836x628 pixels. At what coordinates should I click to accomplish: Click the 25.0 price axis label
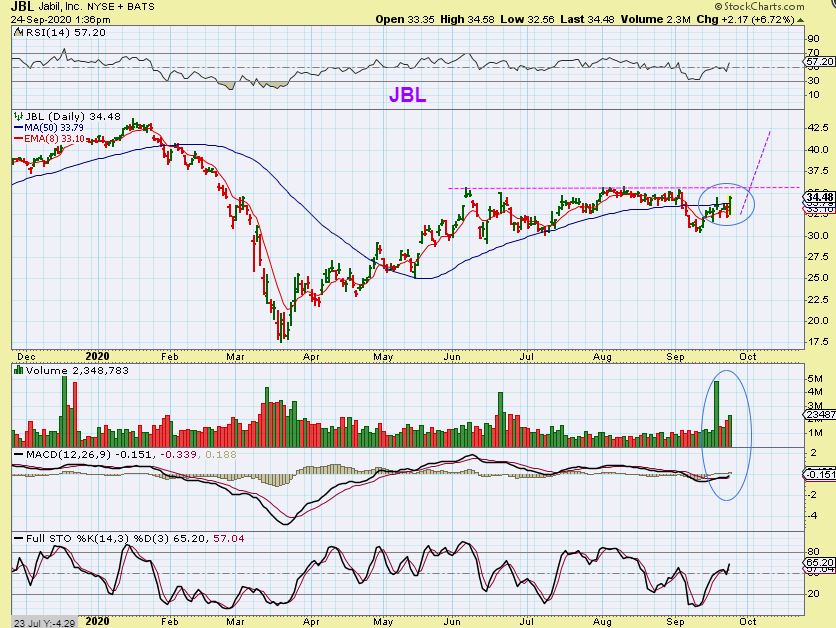[x=818, y=278]
